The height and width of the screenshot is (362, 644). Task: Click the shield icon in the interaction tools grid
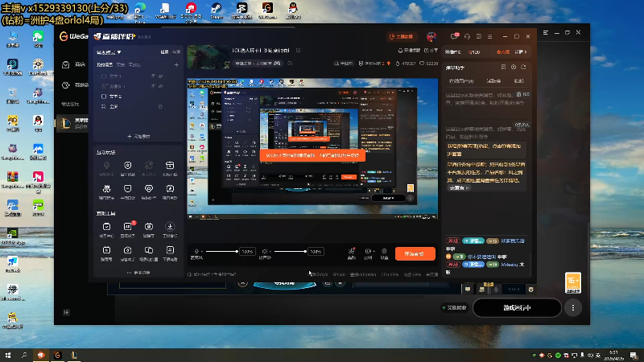tap(128, 165)
